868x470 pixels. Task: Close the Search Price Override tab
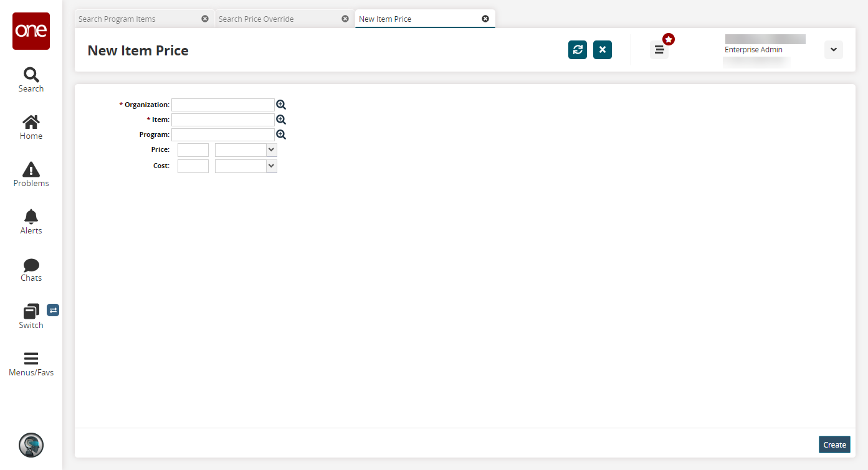[345, 19]
